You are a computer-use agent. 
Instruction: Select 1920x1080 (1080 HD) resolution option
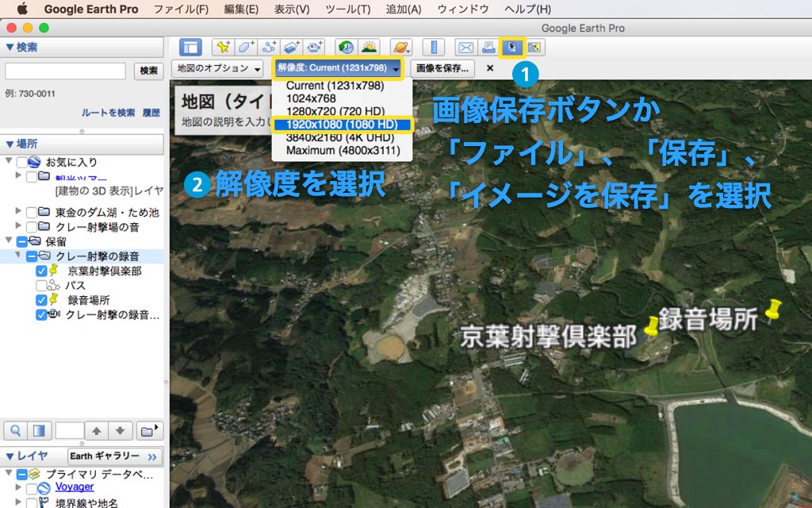tap(342, 125)
